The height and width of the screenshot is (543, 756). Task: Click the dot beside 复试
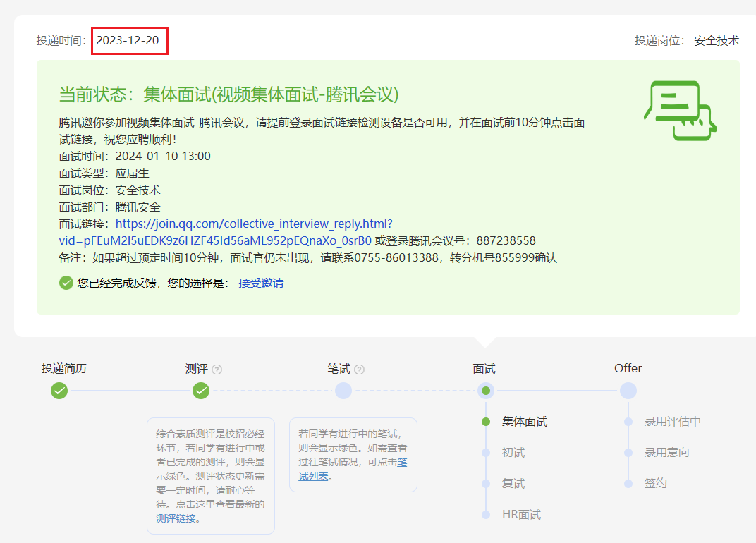tap(486, 484)
